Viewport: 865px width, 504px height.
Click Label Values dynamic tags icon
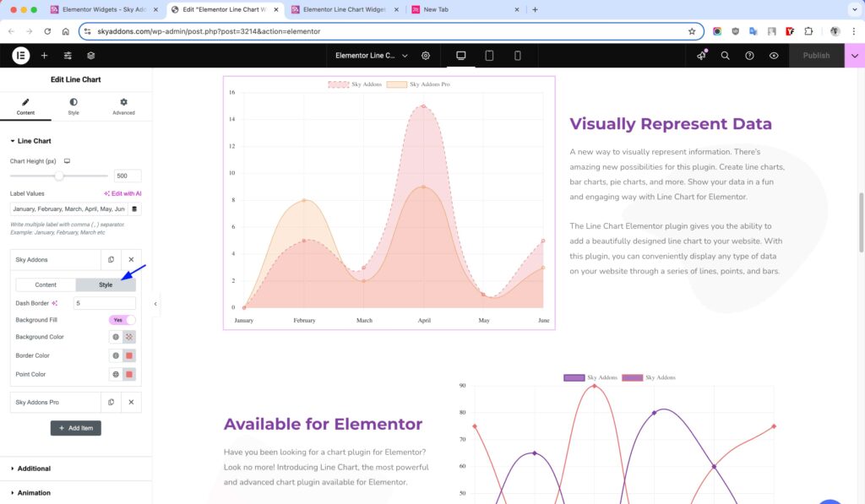pyautogui.click(x=134, y=209)
